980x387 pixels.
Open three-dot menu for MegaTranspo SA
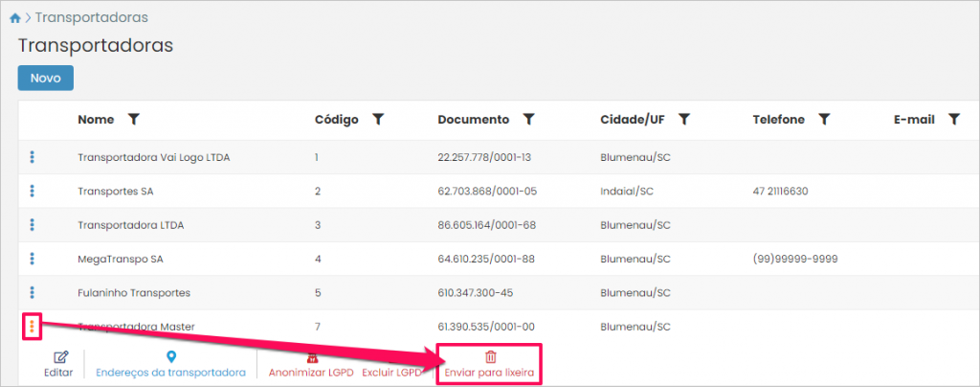tap(32, 259)
